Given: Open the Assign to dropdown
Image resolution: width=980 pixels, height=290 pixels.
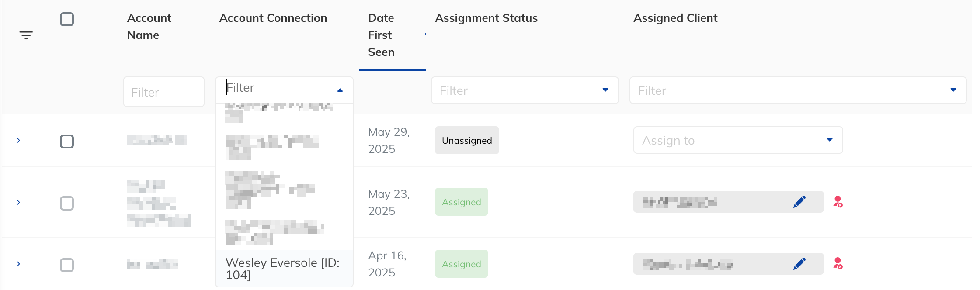Looking at the screenshot, I should click(x=738, y=140).
